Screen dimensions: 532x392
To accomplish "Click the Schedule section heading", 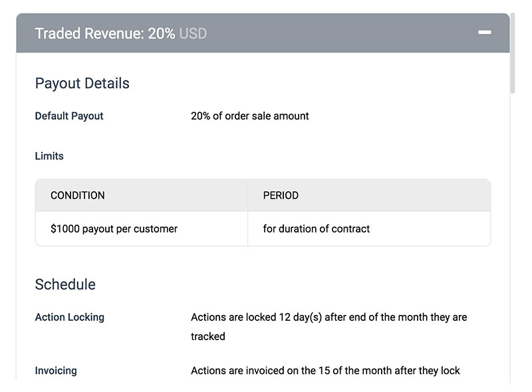I will (x=65, y=284).
